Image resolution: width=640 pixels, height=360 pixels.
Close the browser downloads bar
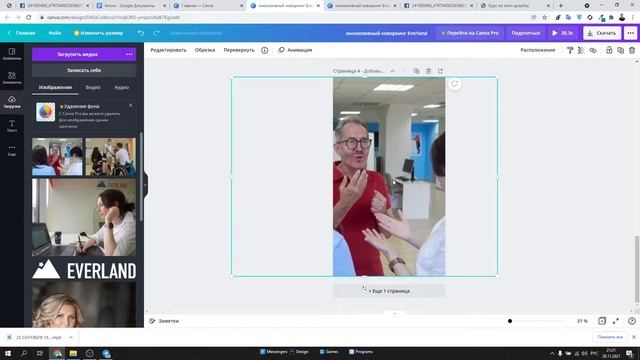[634, 337]
